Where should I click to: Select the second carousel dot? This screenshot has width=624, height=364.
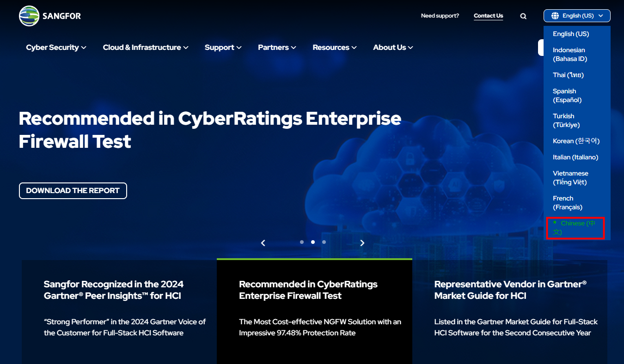313,242
